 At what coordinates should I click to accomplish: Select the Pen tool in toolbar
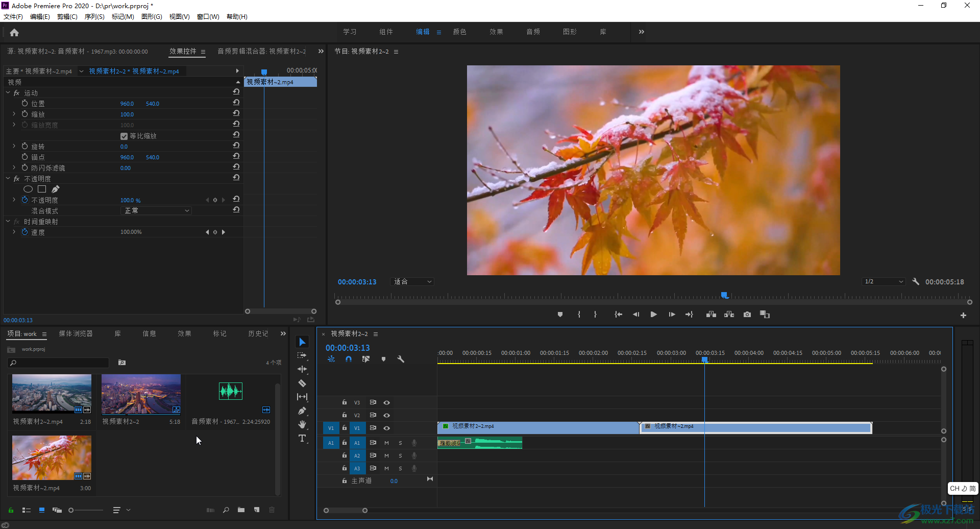[302, 411]
